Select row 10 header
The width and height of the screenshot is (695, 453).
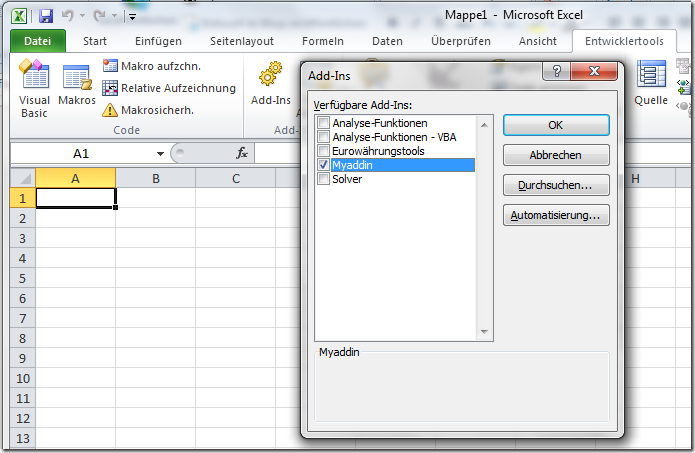[x=23, y=378]
